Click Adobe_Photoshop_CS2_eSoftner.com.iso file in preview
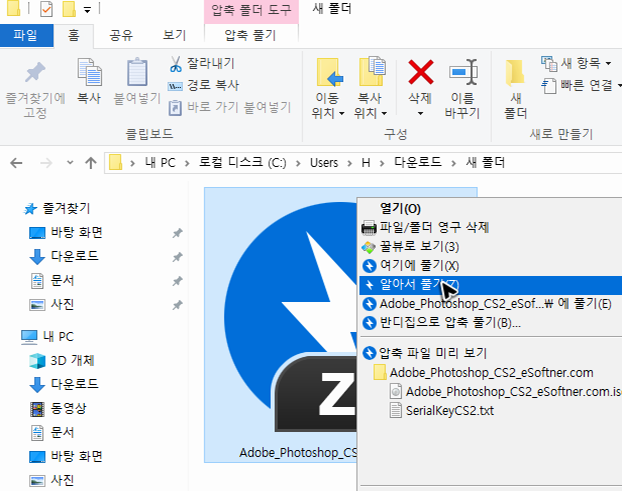 coord(505,391)
